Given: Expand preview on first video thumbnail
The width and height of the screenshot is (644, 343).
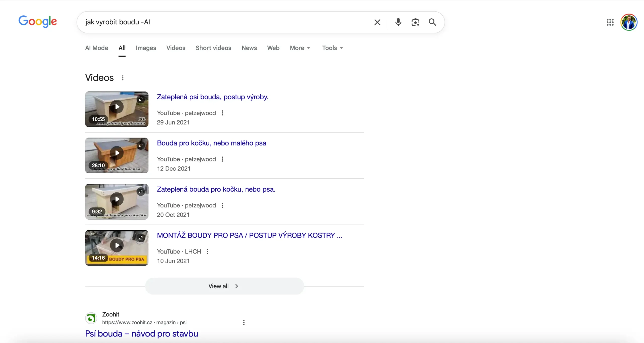Looking at the screenshot, I should [141, 99].
